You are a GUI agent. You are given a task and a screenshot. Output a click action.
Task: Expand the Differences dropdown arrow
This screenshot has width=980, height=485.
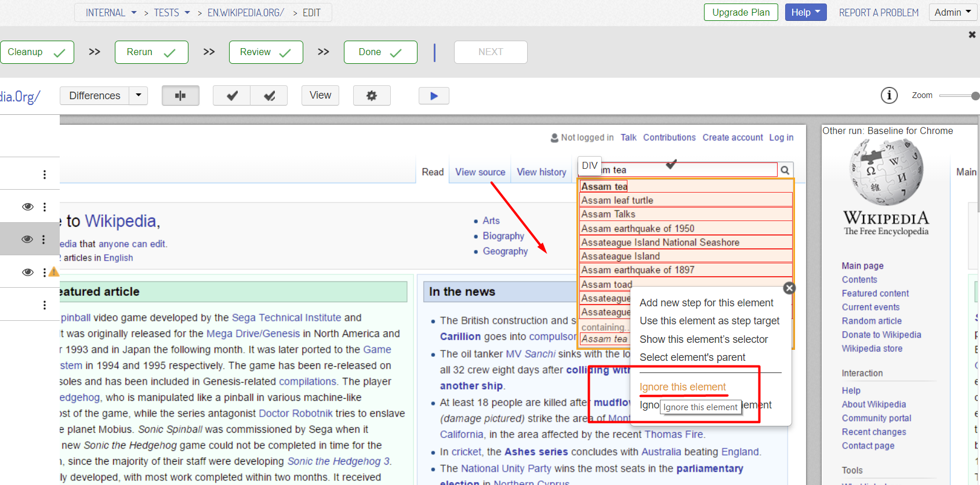click(139, 95)
